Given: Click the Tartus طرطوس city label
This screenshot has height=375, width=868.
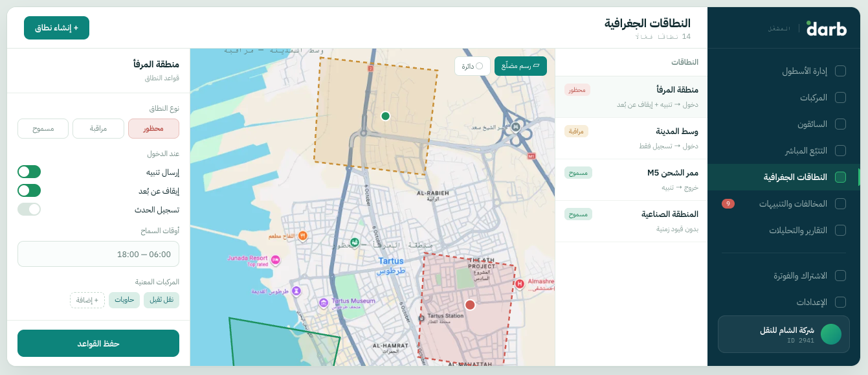Looking at the screenshot, I should [x=392, y=266].
